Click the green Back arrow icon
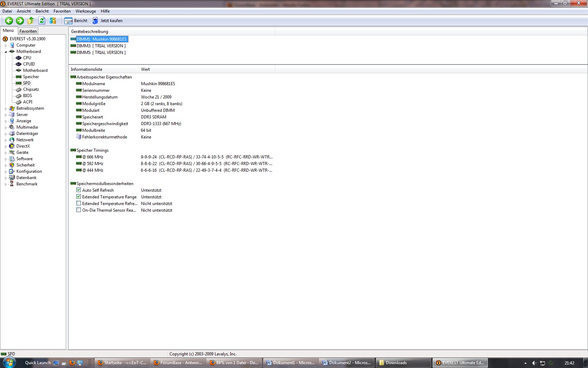This screenshot has width=588, height=368. pyautogui.click(x=9, y=21)
